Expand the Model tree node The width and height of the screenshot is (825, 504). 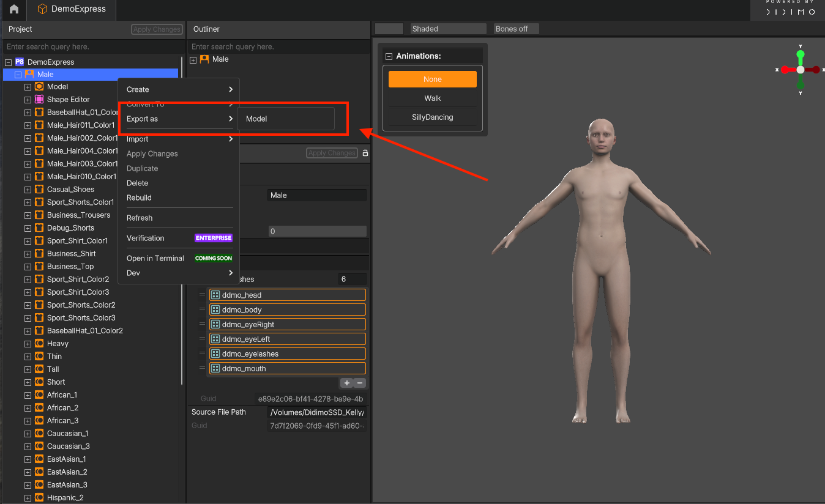point(28,87)
